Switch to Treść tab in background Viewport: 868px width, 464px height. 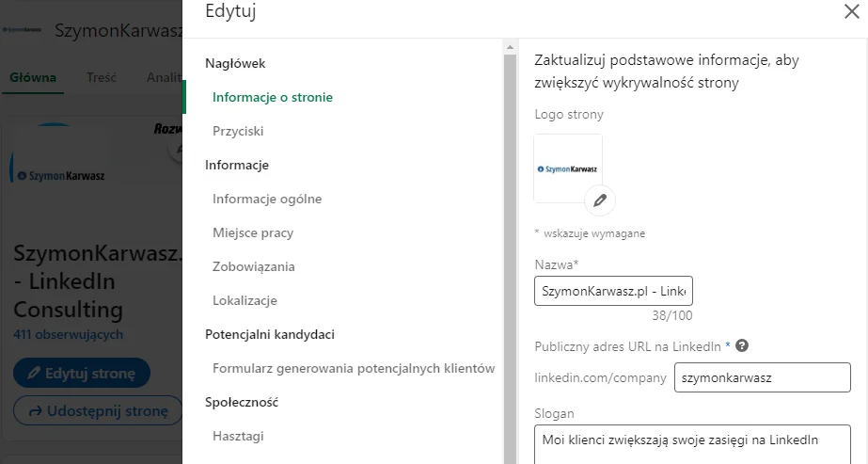(x=102, y=77)
